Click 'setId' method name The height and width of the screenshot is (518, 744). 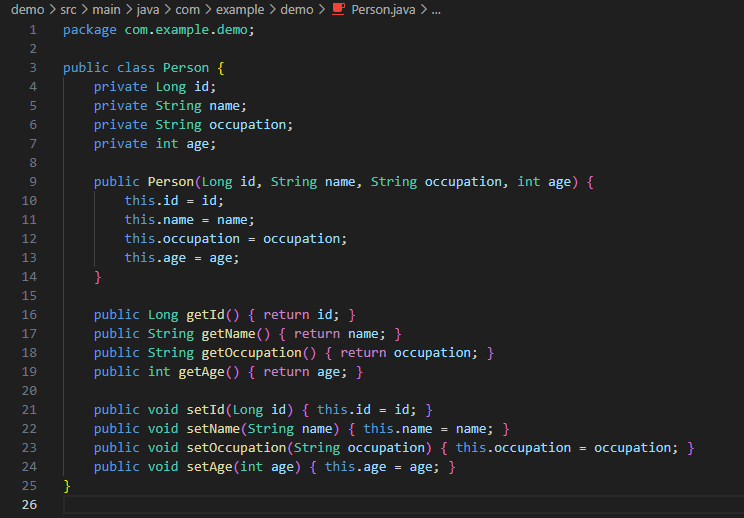point(205,409)
